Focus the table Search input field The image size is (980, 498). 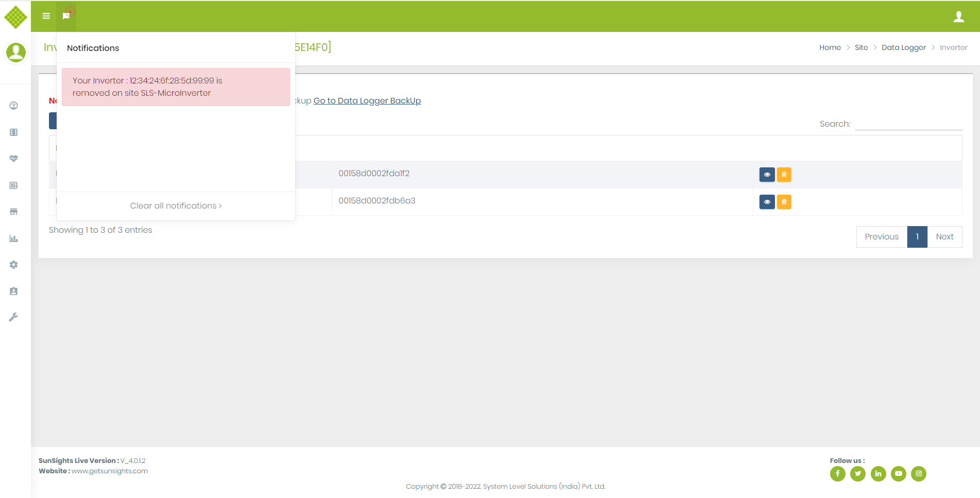pyautogui.click(x=908, y=124)
